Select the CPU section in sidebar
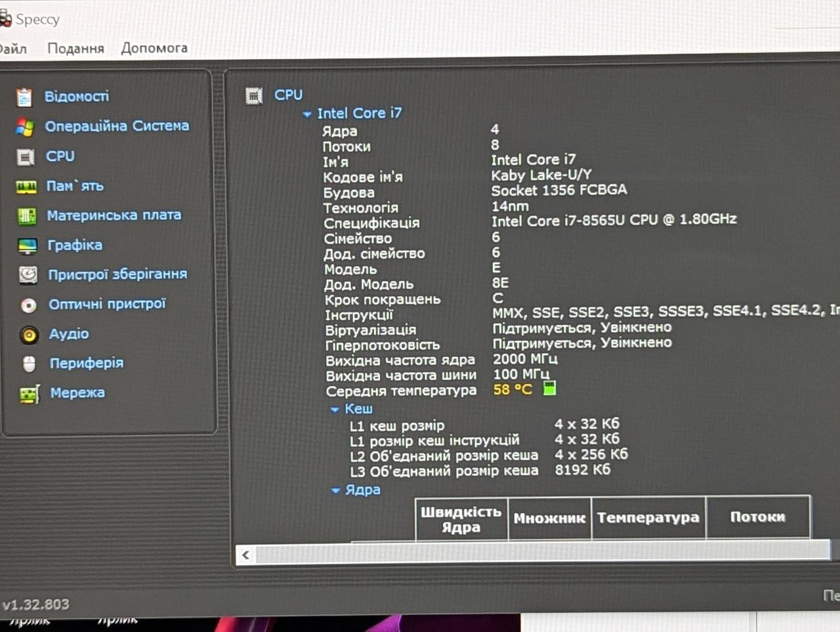840x632 pixels. point(60,156)
